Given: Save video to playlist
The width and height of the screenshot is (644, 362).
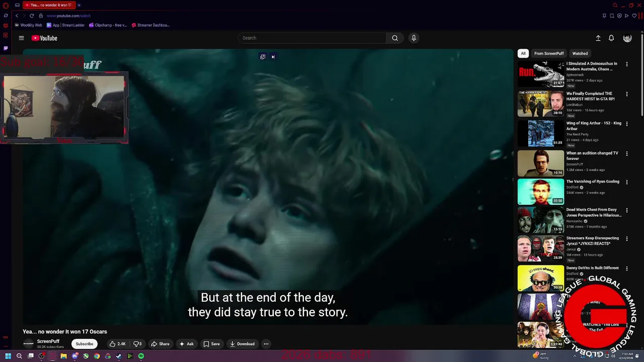Looking at the screenshot, I should tap(211, 344).
